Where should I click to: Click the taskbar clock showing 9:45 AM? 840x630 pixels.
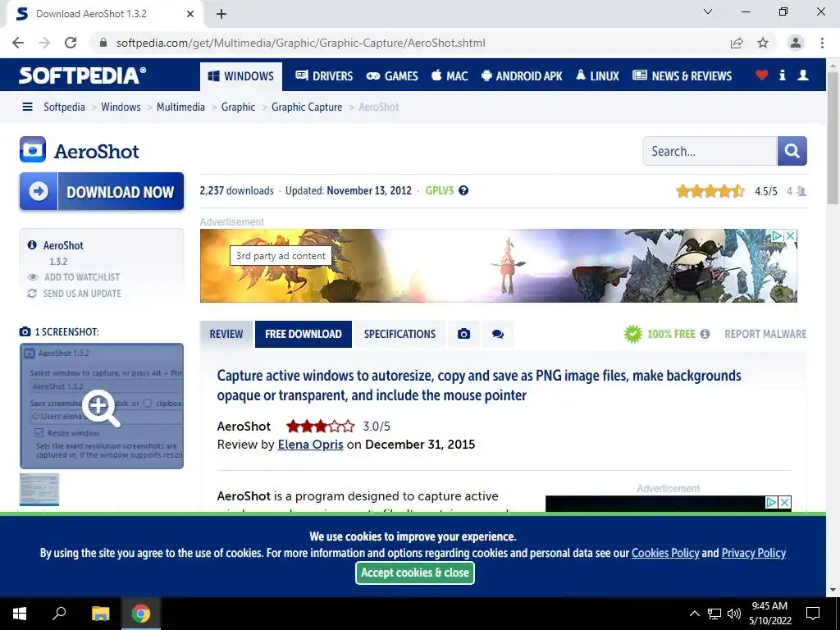(769, 614)
